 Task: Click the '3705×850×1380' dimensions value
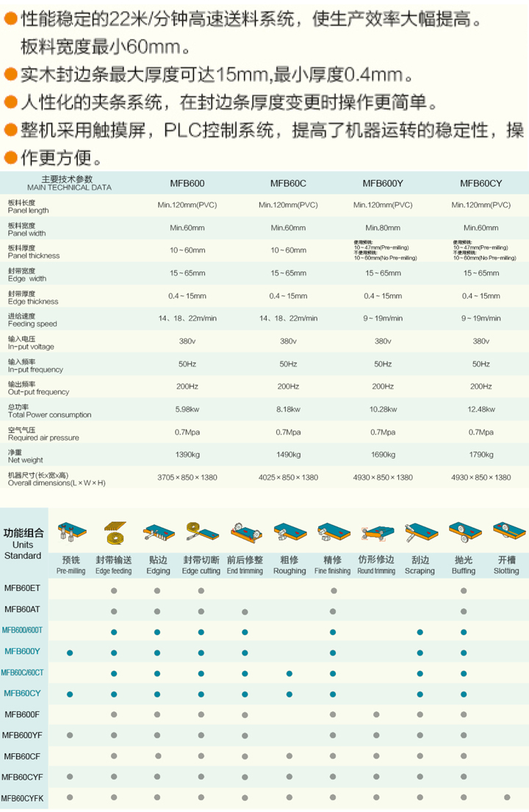[187, 477]
